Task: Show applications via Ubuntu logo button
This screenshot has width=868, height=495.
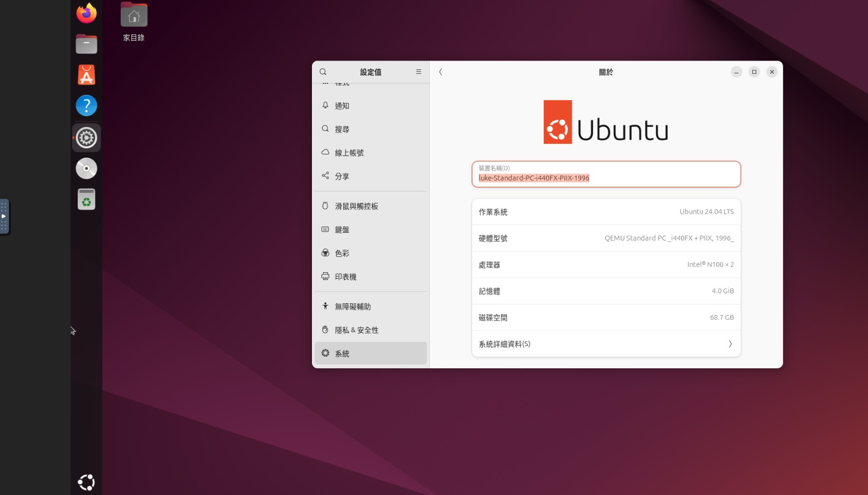Action: (x=86, y=482)
